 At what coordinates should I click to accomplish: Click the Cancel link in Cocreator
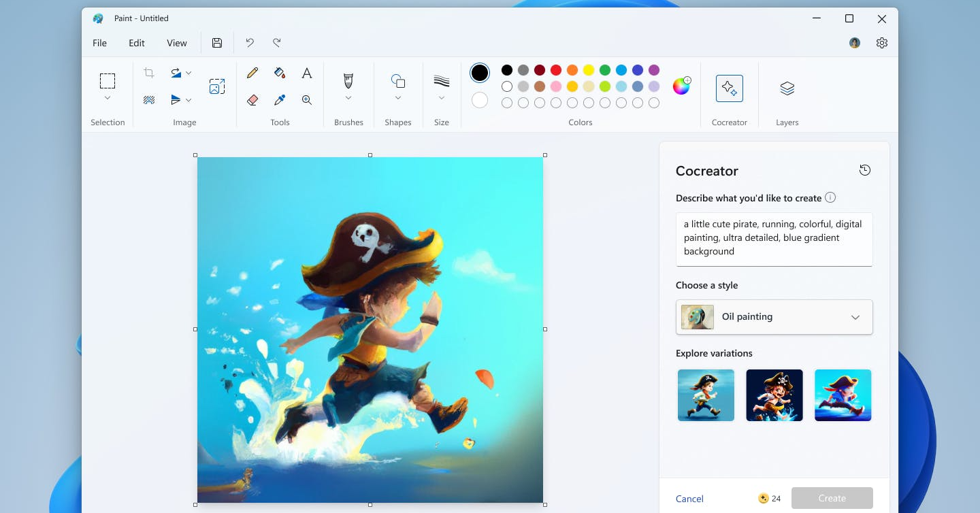[x=689, y=499]
